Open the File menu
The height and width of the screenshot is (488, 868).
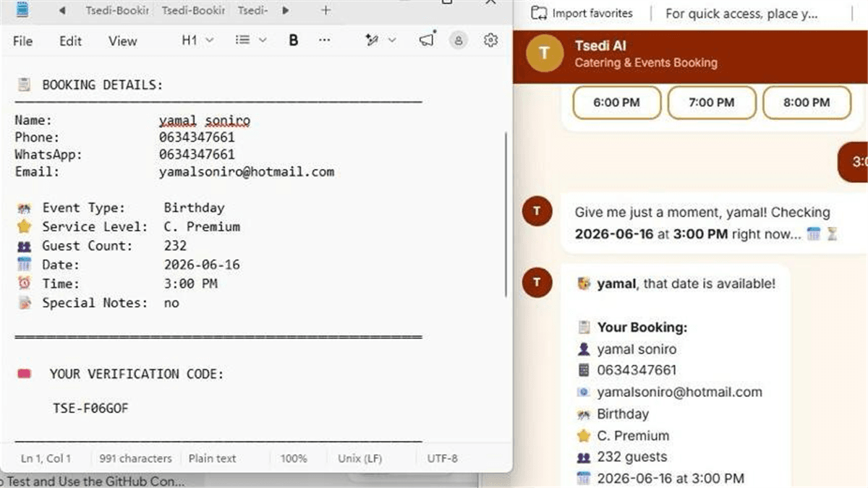pos(23,41)
